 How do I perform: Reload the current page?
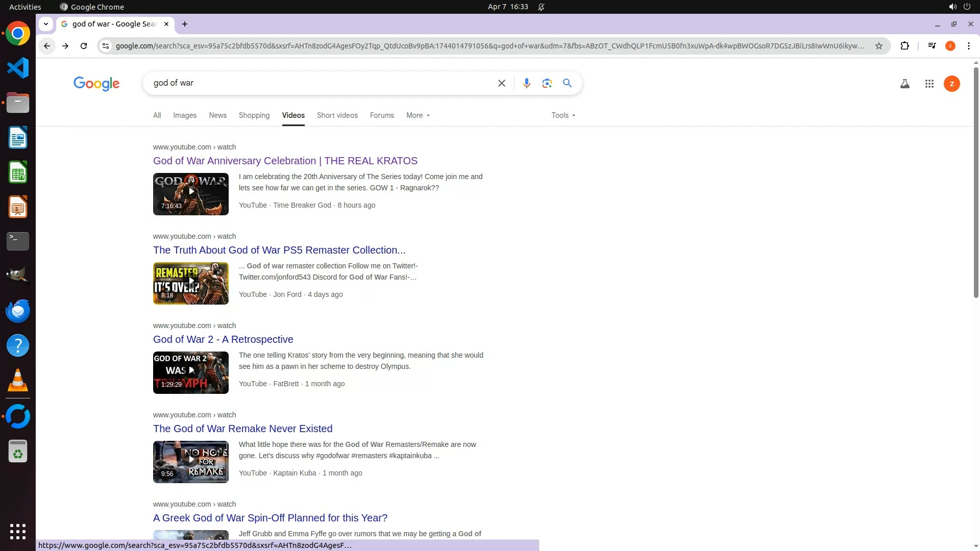84,46
